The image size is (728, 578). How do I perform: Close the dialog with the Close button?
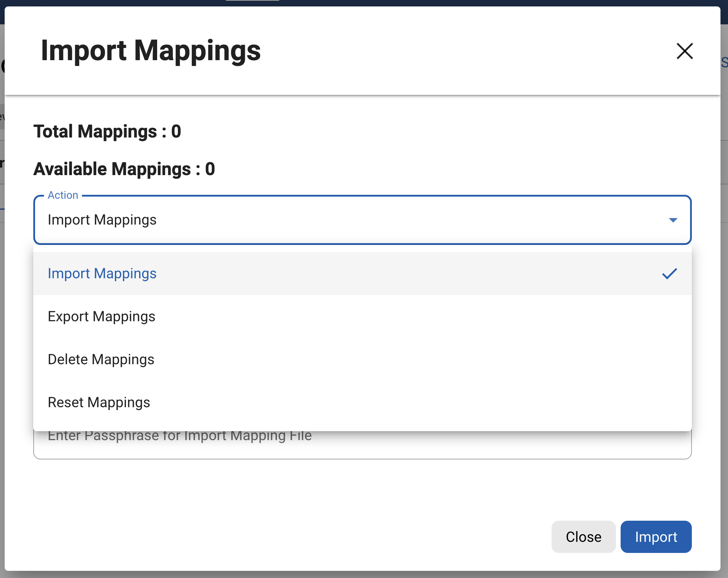(x=583, y=536)
